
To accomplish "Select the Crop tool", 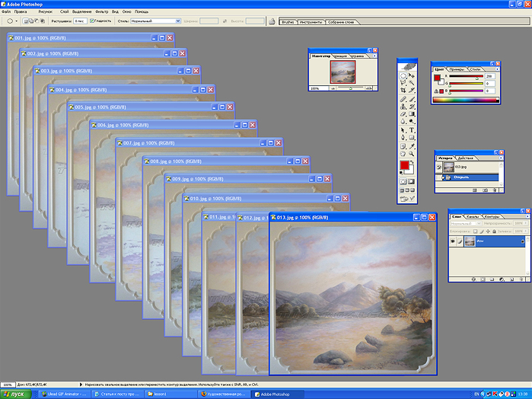I will pos(403,91).
